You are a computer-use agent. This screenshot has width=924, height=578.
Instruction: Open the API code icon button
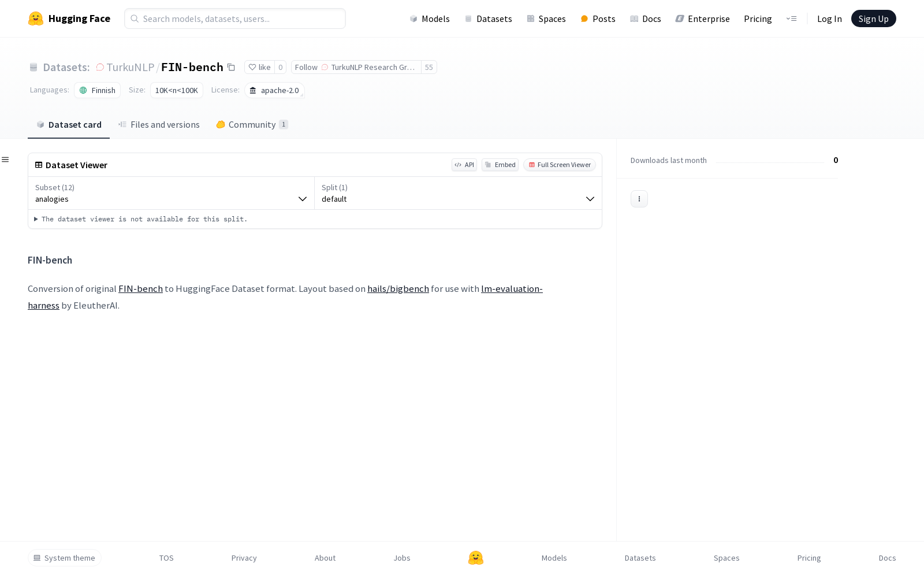pyautogui.click(x=464, y=165)
